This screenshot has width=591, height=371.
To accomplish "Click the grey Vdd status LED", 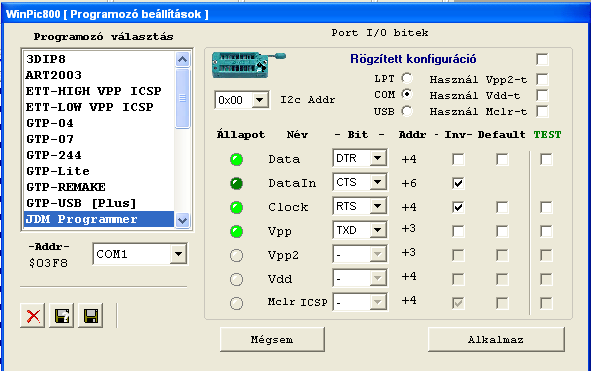I will click(236, 279).
